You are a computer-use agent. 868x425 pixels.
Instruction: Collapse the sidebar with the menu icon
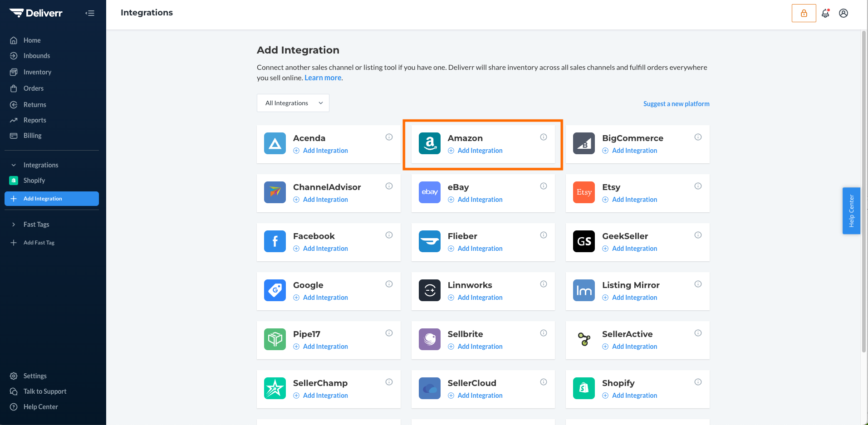pyautogui.click(x=90, y=13)
